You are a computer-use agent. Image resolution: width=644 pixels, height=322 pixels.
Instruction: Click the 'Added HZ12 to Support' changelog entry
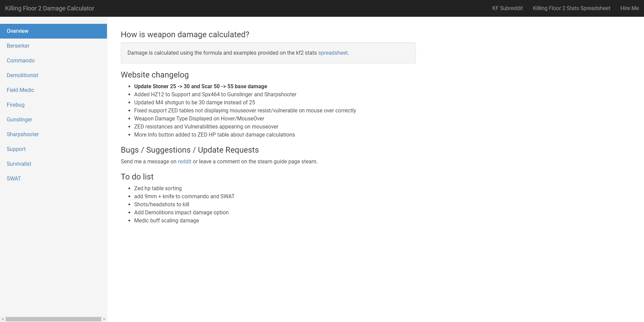[215, 95]
